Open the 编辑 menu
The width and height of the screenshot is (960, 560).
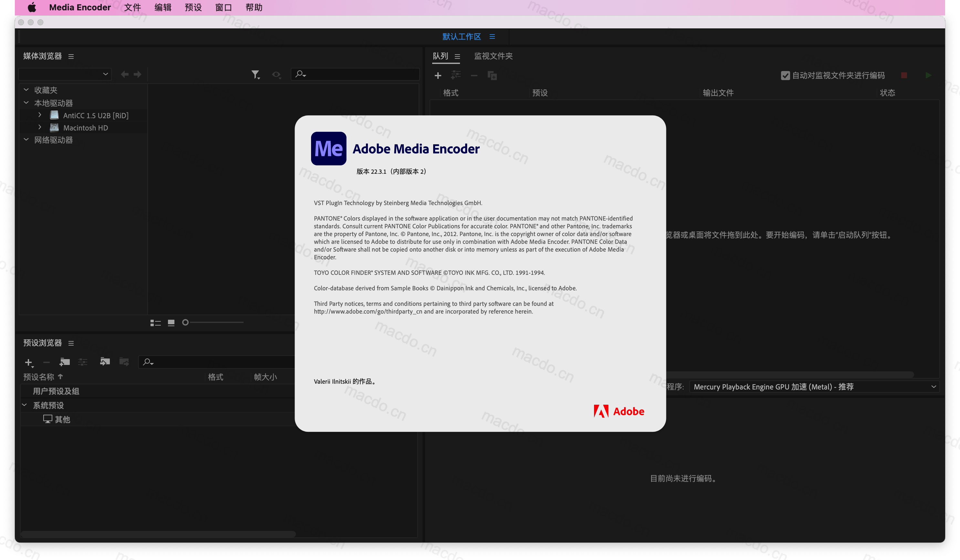pyautogui.click(x=163, y=7)
